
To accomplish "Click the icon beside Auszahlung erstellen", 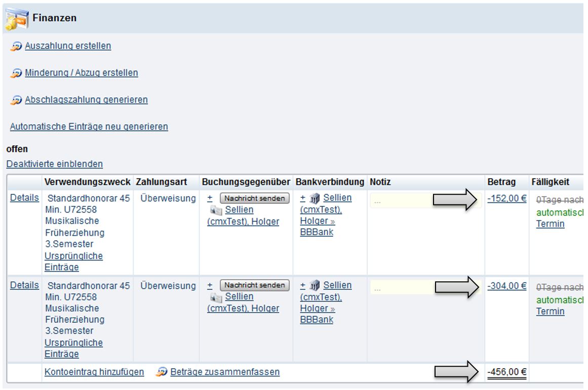I will coord(17,46).
